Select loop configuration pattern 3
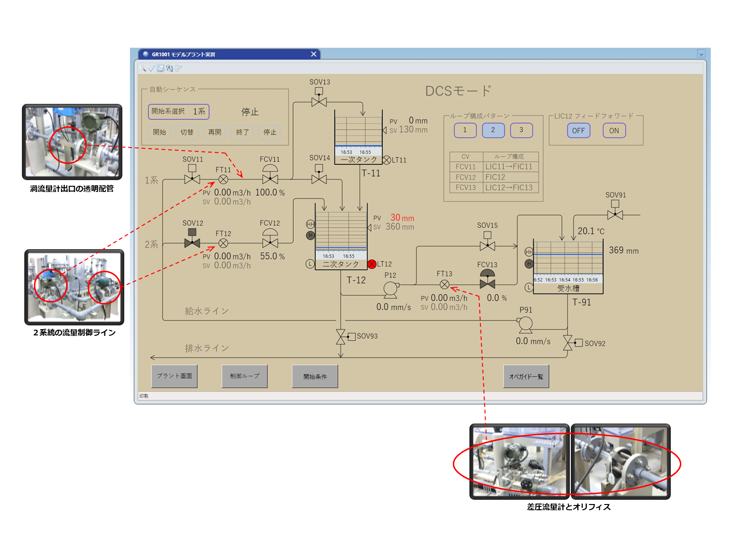Screen dimensions: 756x535 point(521,130)
